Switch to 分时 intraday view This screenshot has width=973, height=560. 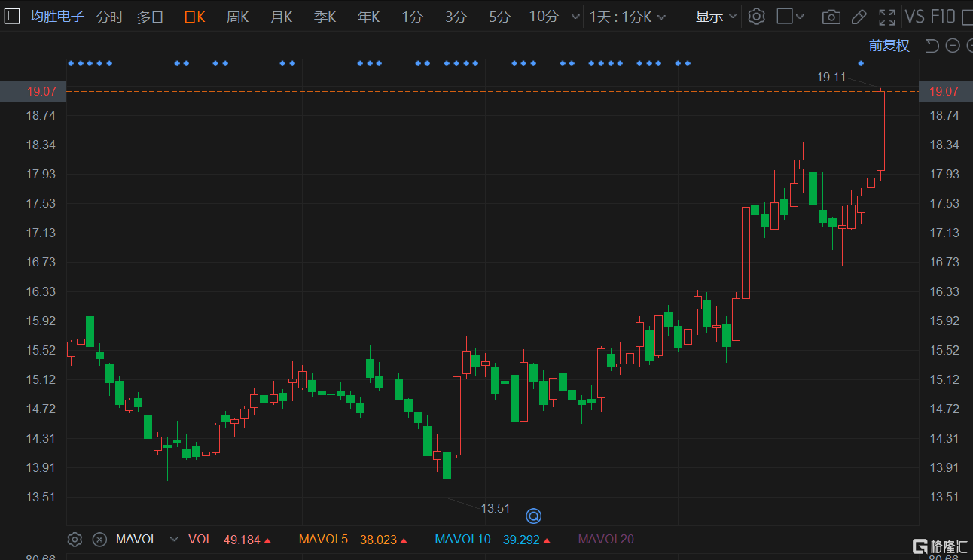click(110, 17)
